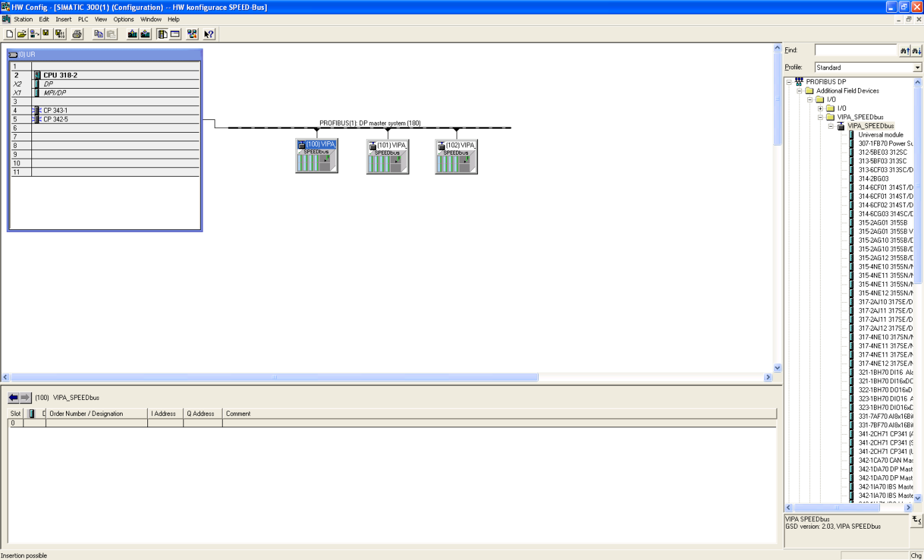Toggle the hardware catalog display button
The width and height of the screenshot is (924, 560).
163,33
